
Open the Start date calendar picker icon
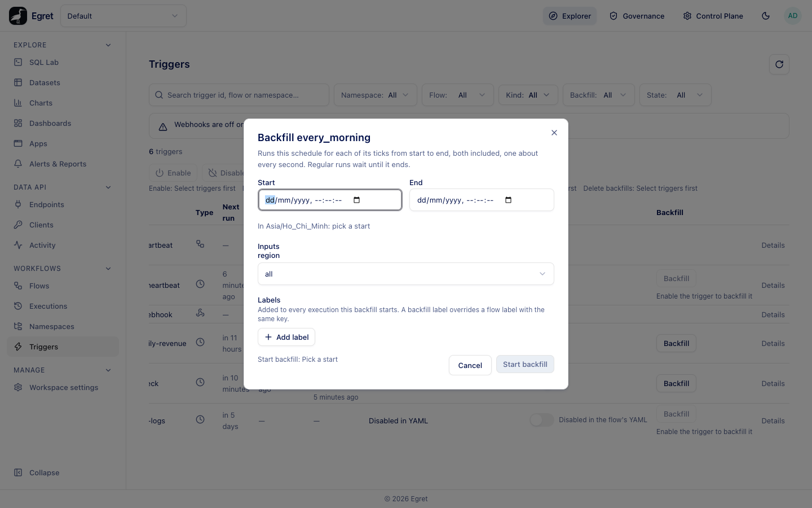pyautogui.click(x=356, y=200)
